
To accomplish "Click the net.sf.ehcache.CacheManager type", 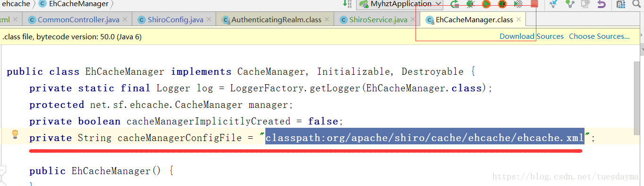I will pos(166,105).
